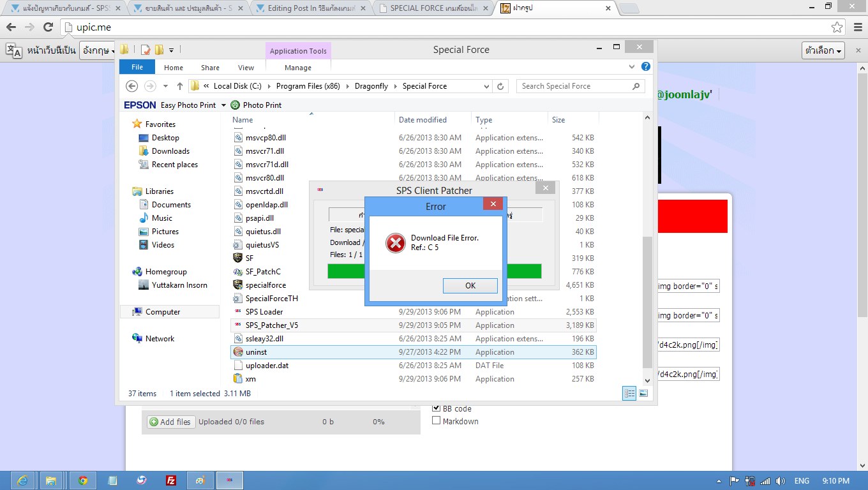Refresh the Special Force folder view
This screenshot has width=868, height=490.
[501, 86]
